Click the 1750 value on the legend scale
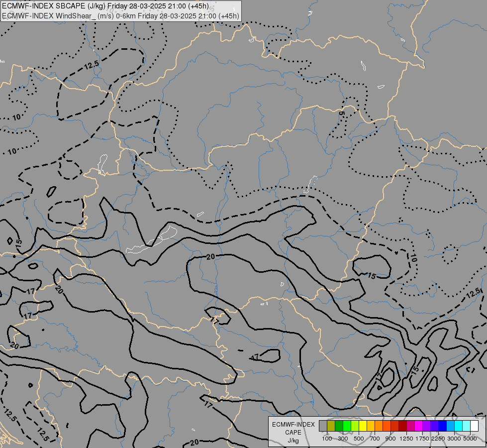 tap(422, 439)
